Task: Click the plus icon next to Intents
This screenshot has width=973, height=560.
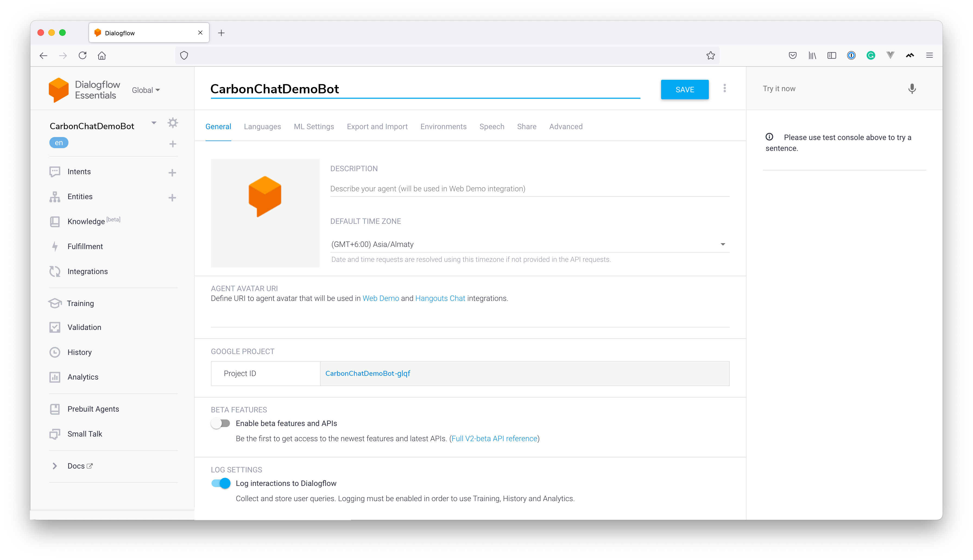Action: point(172,173)
